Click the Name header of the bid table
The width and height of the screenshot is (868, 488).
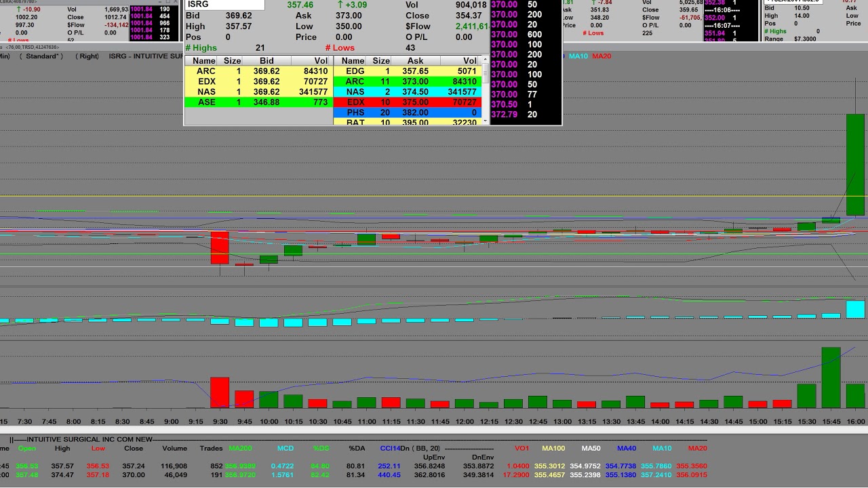204,60
